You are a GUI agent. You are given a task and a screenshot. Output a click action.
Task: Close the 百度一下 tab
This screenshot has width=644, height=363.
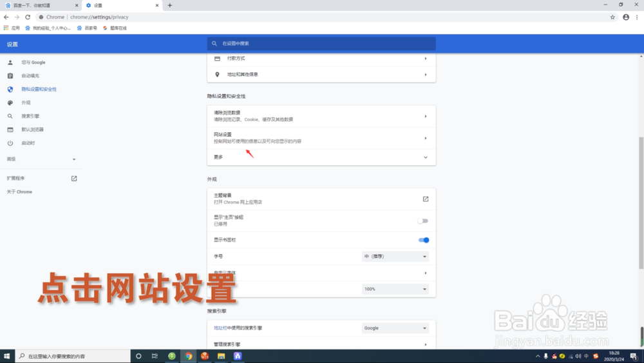(77, 5)
